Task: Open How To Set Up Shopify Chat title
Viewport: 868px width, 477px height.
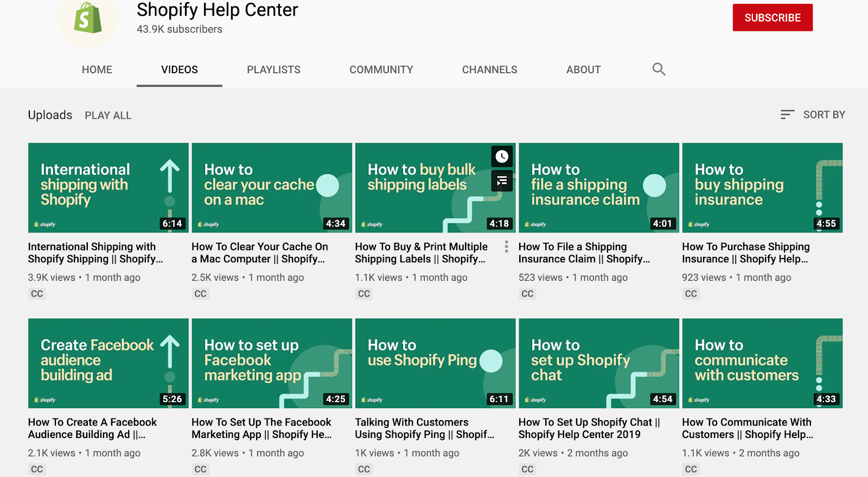Action: pyautogui.click(x=589, y=428)
